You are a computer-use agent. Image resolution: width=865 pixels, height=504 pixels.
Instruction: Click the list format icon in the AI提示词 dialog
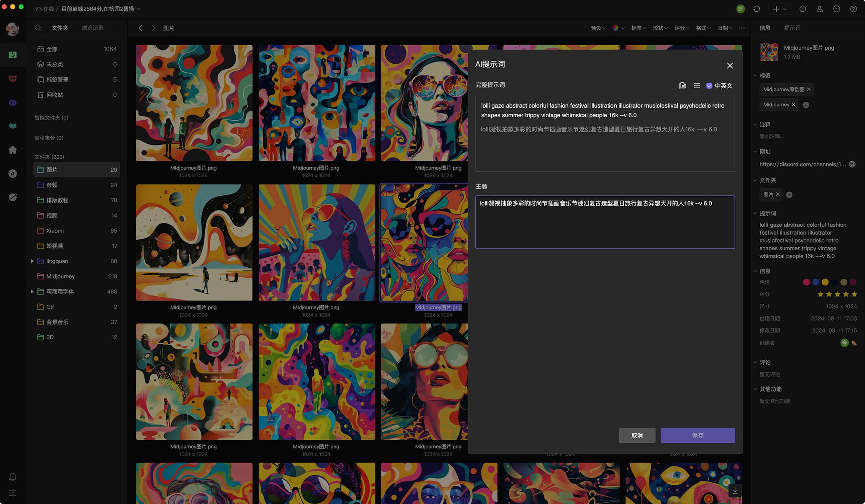click(x=697, y=86)
